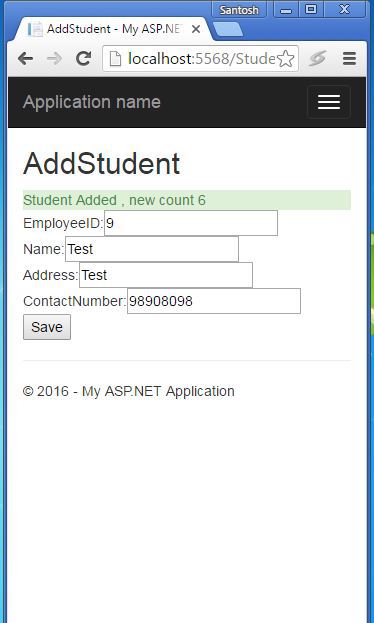
Task: Select the Address text field
Action: [x=166, y=275]
